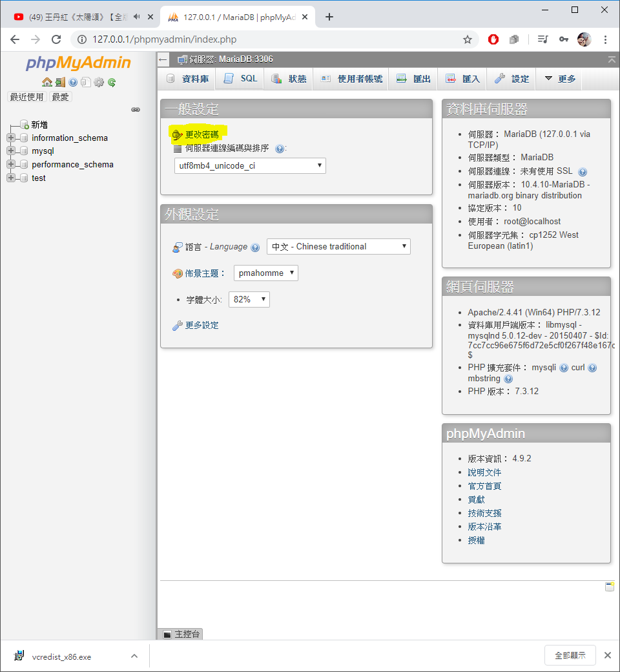Open phpMyAdmin documentation blue question icon in sidebar
Screen dimensions: 620x672
tap(73, 82)
